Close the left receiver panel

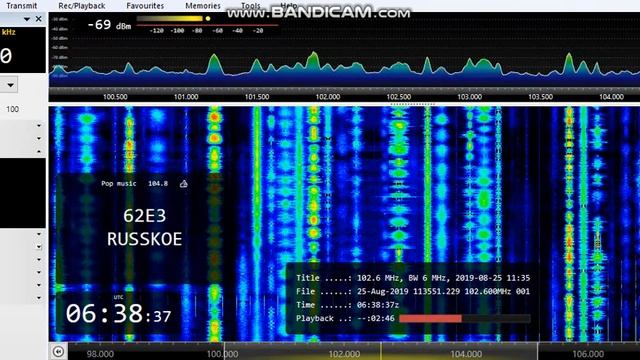tap(39, 19)
